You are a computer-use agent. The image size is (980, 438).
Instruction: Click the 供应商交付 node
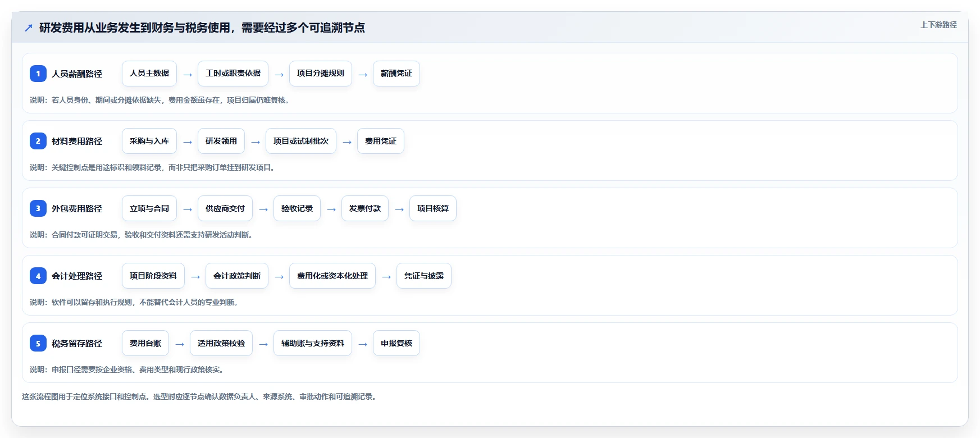(225, 208)
